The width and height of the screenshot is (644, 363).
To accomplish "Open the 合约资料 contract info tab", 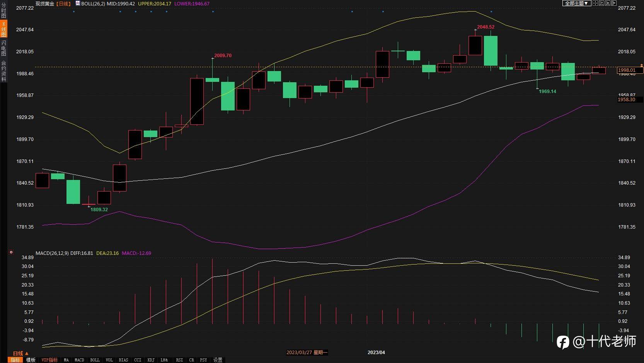I will pos(3,71).
